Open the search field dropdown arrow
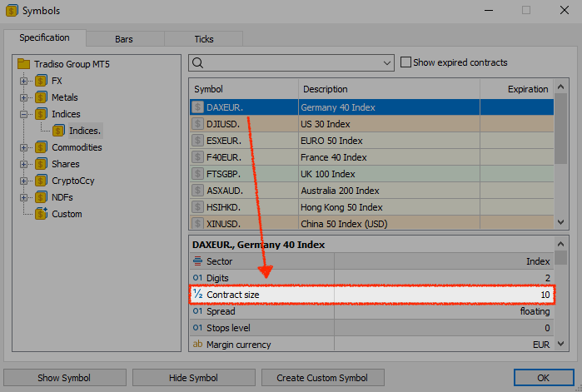Screen dimensions: 582x392 tap(386, 62)
